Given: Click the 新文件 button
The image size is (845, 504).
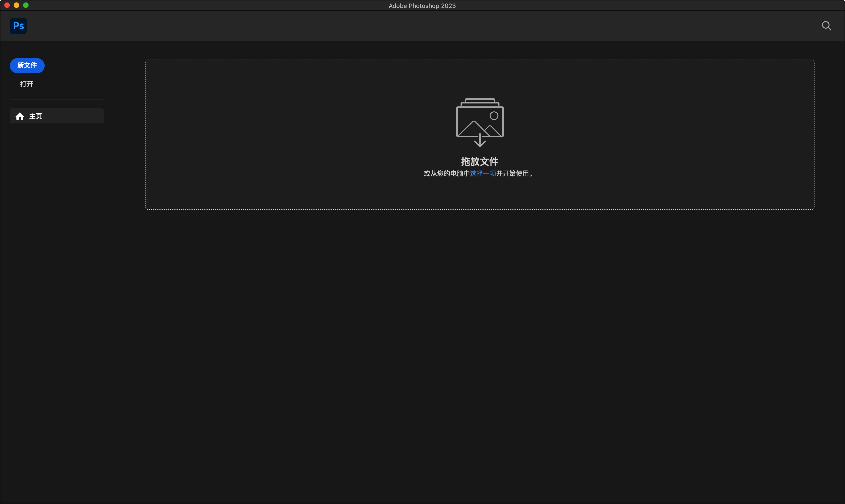Looking at the screenshot, I should pos(27,65).
